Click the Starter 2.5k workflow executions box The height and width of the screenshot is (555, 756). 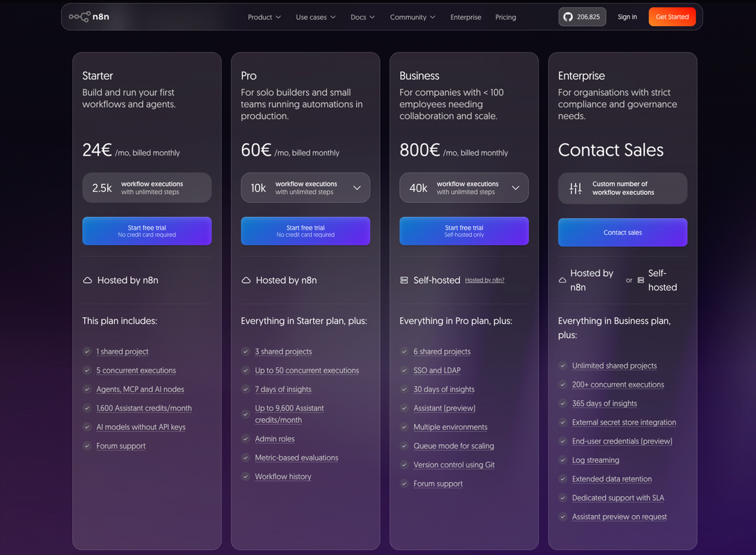[x=147, y=188]
